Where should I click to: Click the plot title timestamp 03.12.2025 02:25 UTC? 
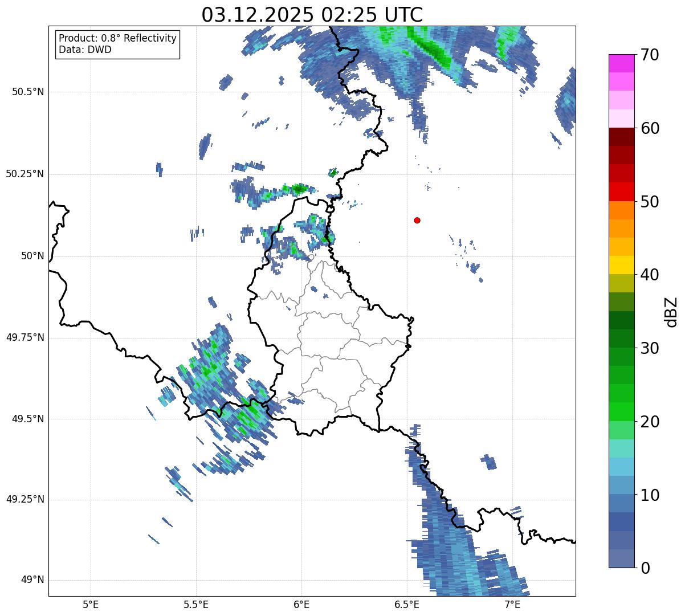312,14
